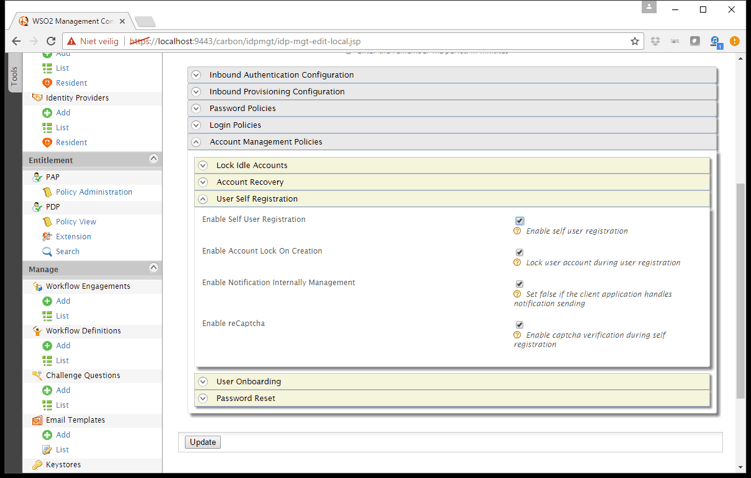Image resolution: width=751 pixels, height=478 pixels.
Task: Reload the page with refresh icon
Action: [51, 41]
